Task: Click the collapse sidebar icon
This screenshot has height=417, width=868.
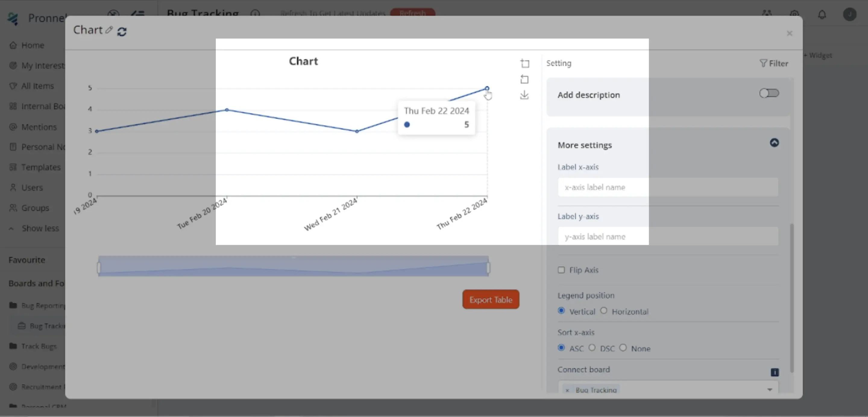Action: tap(137, 14)
